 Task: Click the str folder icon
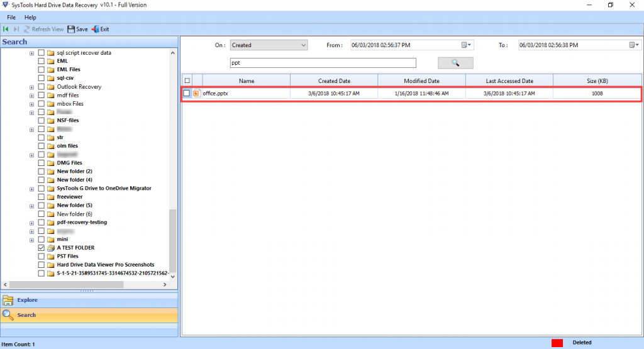[51, 138]
